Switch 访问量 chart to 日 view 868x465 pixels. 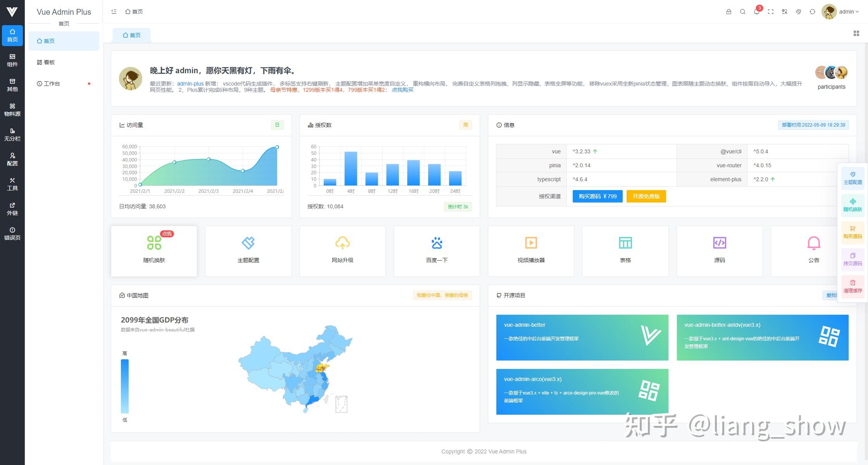tap(277, 125)
